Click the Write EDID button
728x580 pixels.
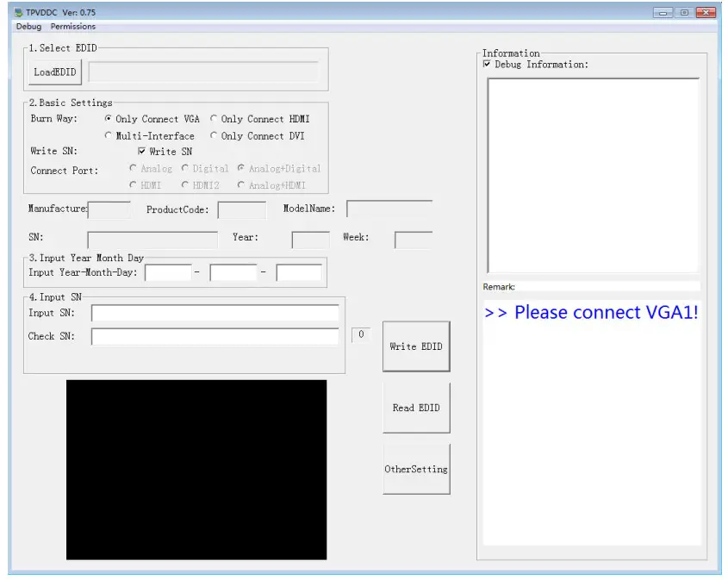point(416,346)
